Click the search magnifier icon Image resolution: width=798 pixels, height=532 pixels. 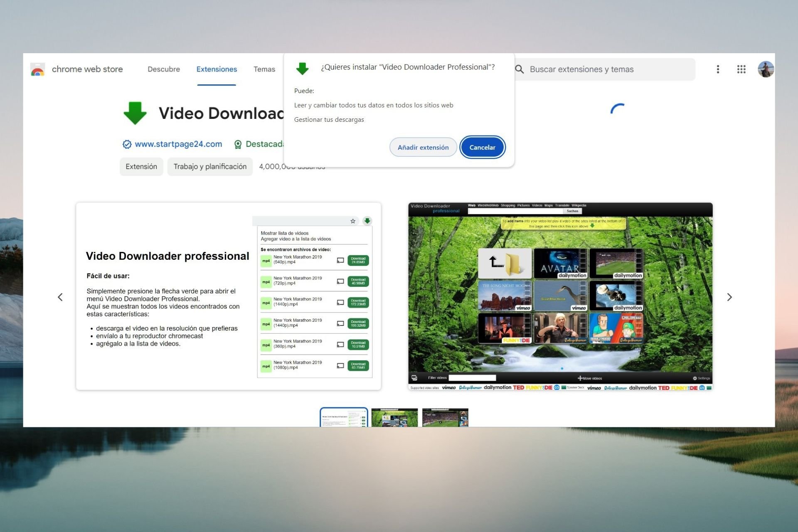520,69
